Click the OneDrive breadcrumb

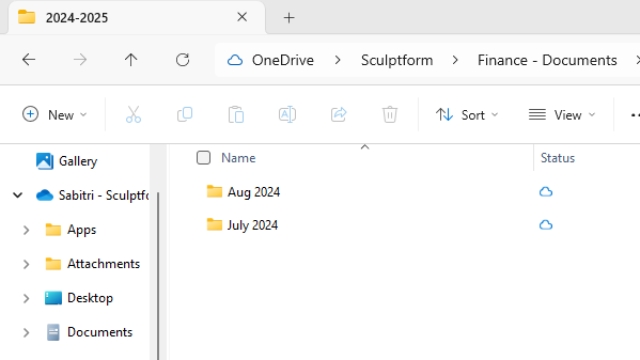tap(283, 60)
